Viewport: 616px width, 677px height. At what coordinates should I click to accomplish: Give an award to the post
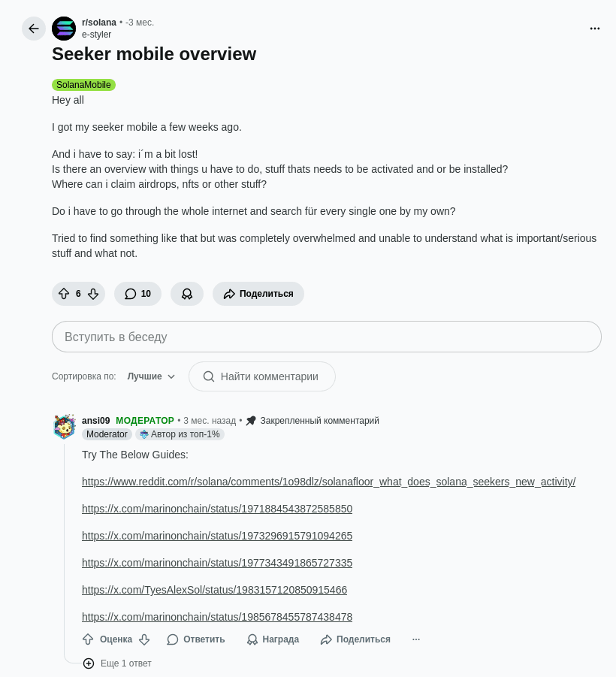187,294
